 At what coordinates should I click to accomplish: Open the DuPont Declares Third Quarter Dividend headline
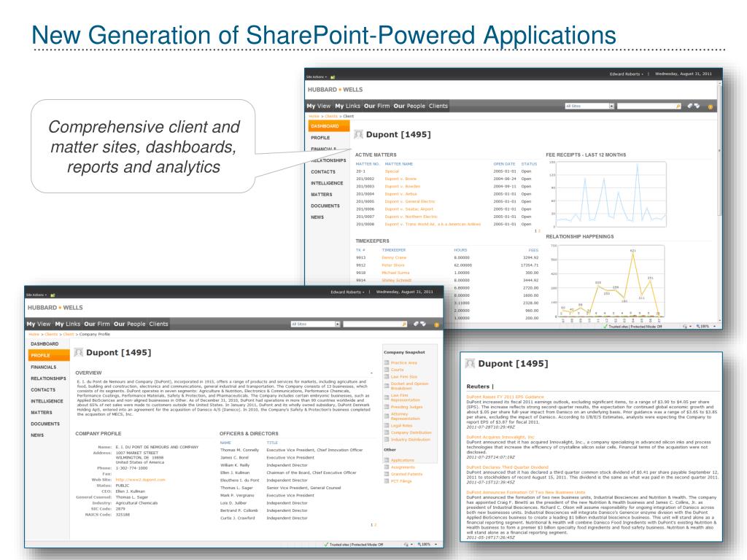point(508,467)
